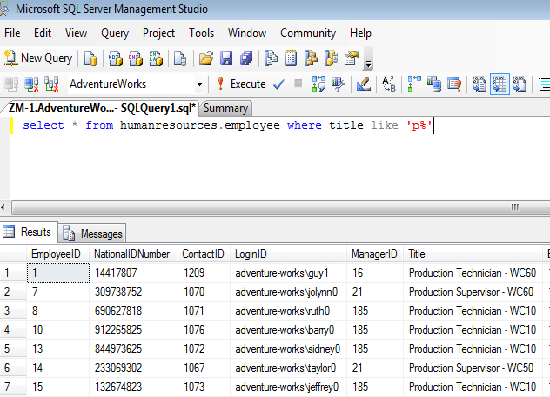The height and width of the screenshot is (397, 550).
Task: Execute the query
Action: [x=241, y=84]
